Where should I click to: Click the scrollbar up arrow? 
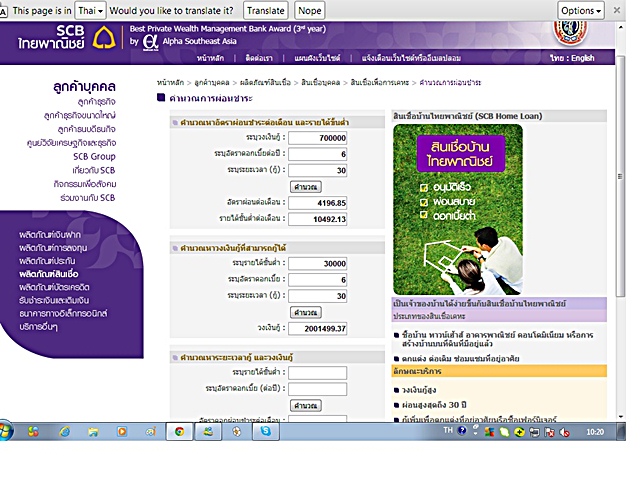coord(621,27)
